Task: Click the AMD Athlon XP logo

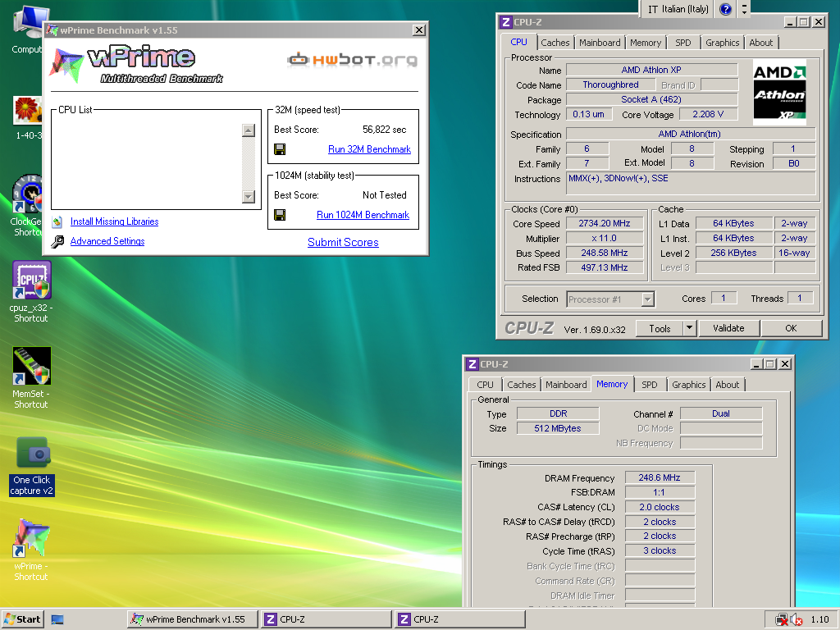Action: 779,93
